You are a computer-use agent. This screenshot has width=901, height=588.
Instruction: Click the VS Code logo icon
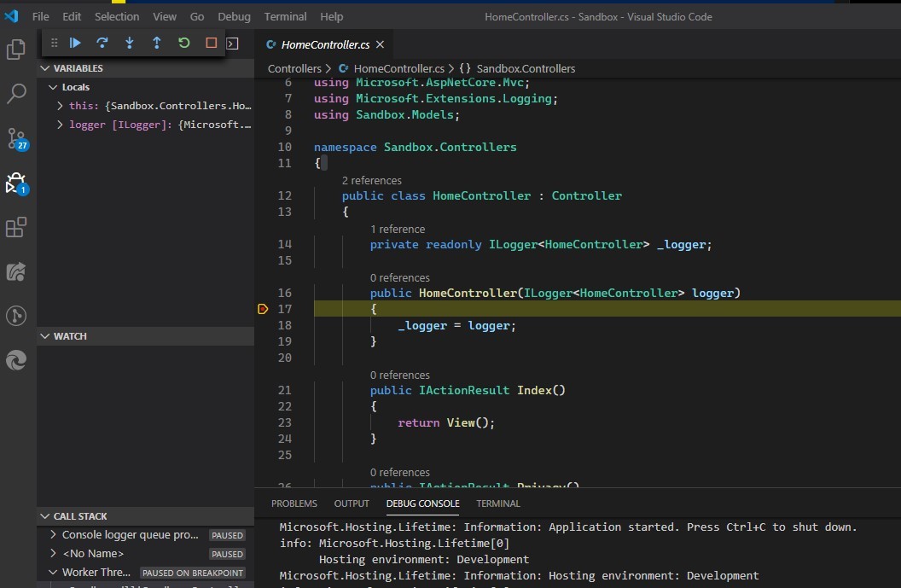pyautogui.click(x=11, y=16)
